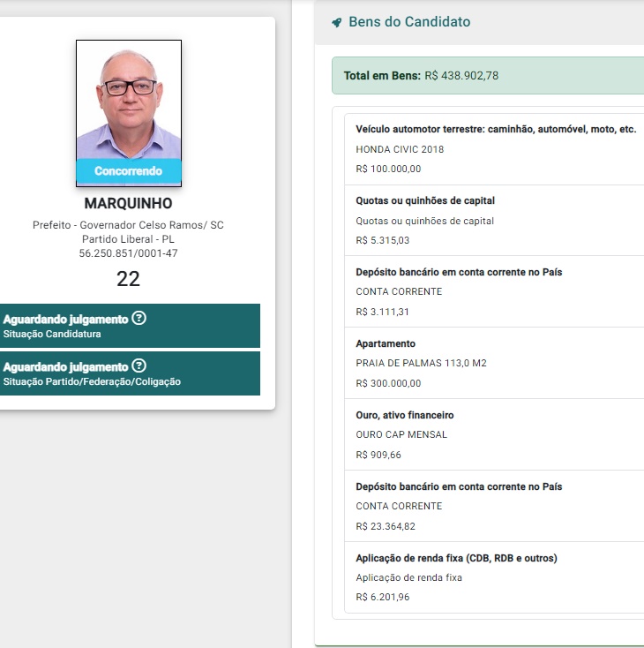The width and height of the screenshot is (644, 648).
Task: Click candidate number 22
Action: click(x=128, y=279)
